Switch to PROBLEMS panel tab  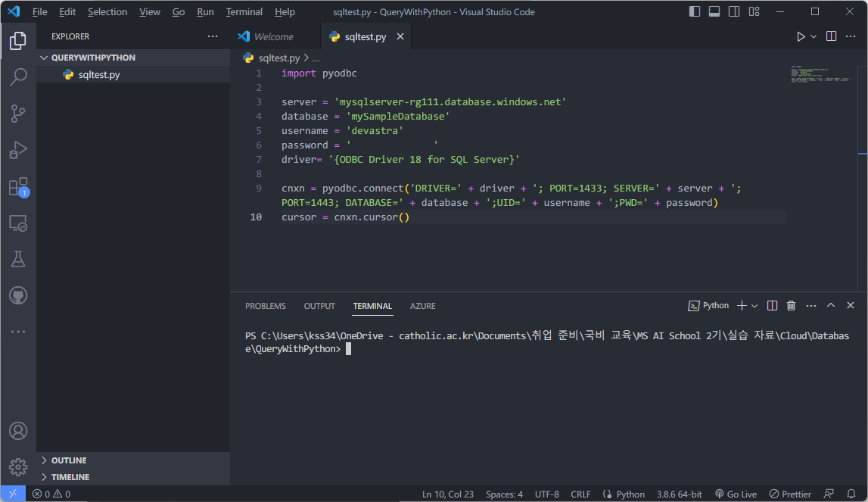[x=265, y=306]
